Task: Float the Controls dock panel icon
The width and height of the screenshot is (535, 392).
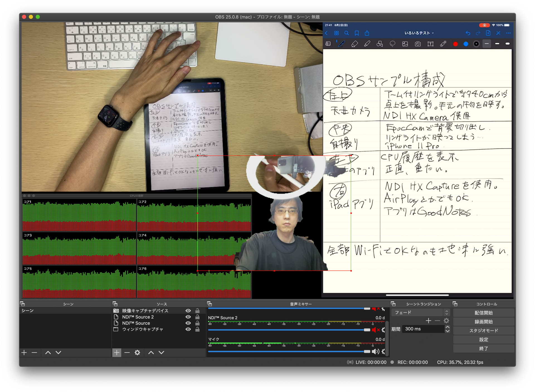Action: click(x=455, y=304)
